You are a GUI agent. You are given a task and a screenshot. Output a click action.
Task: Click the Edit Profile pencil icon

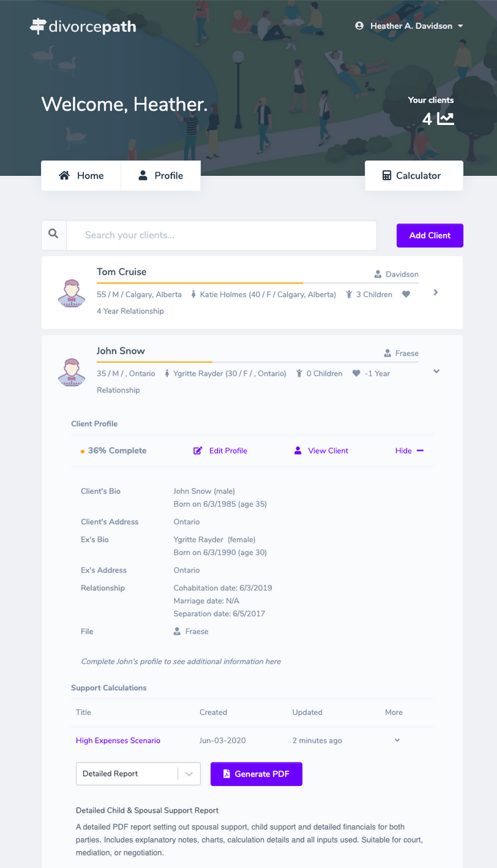coord(198,450)
